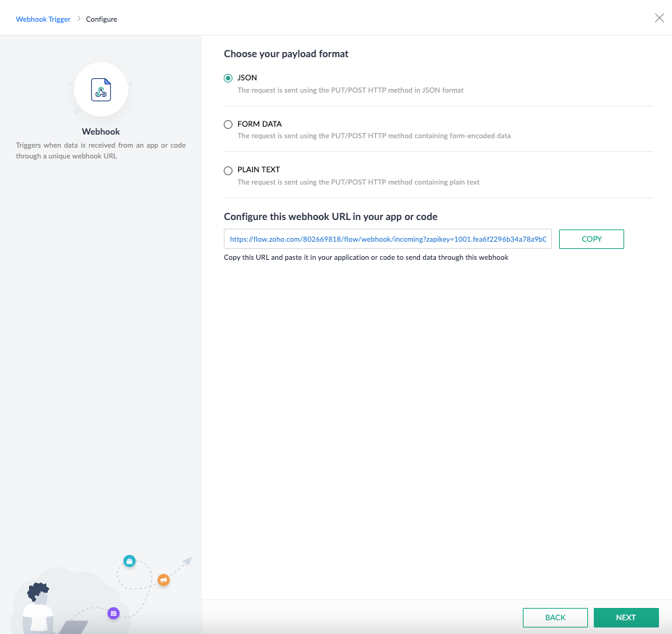Go back to Webhook Trigger breadcrumb

(x=43, y=20)
